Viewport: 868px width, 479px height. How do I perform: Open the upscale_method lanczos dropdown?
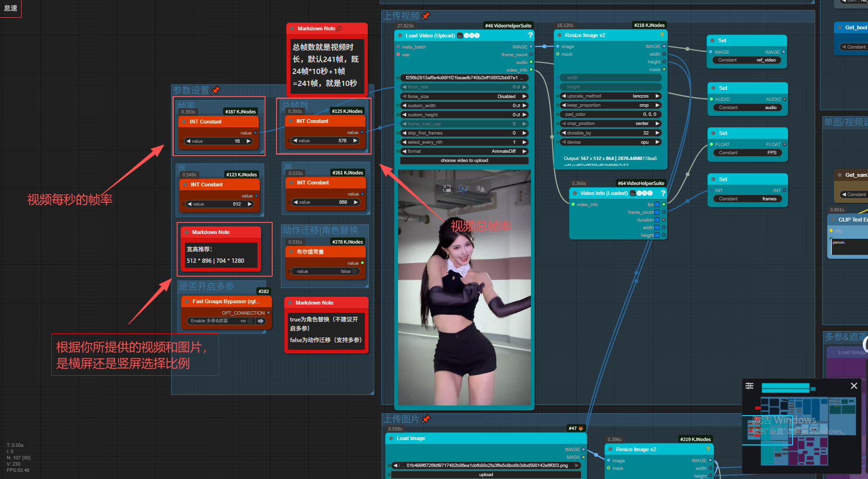[x=611, y=96]
